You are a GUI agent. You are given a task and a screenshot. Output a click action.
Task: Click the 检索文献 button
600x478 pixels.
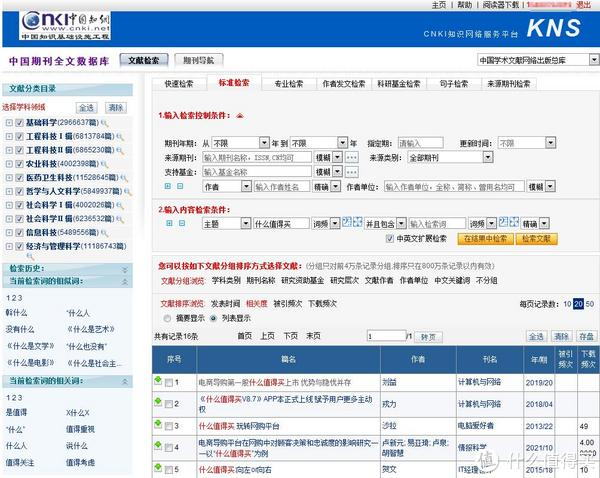tap(536, 239)
